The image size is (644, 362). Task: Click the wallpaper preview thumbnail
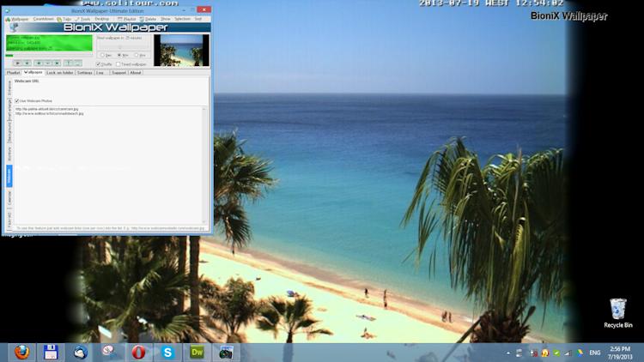pos(181,51)
